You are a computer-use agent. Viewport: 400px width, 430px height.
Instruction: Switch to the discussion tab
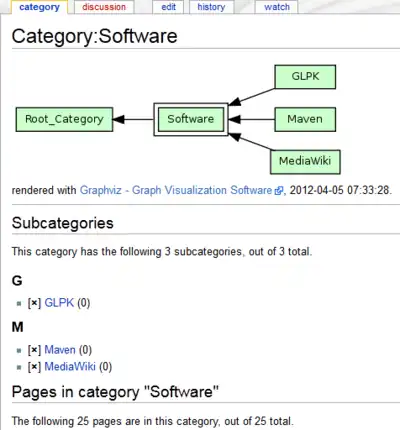[104, 7]
